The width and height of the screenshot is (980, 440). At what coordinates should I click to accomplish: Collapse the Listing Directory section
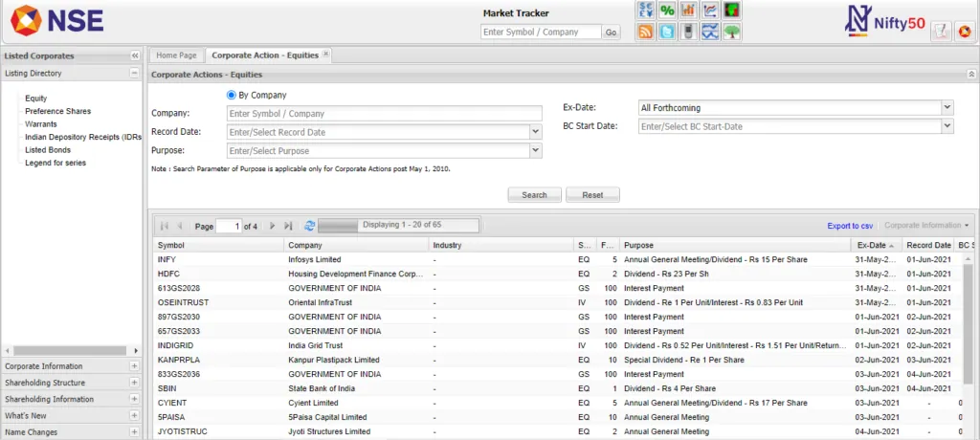click(x=134, y=73)
